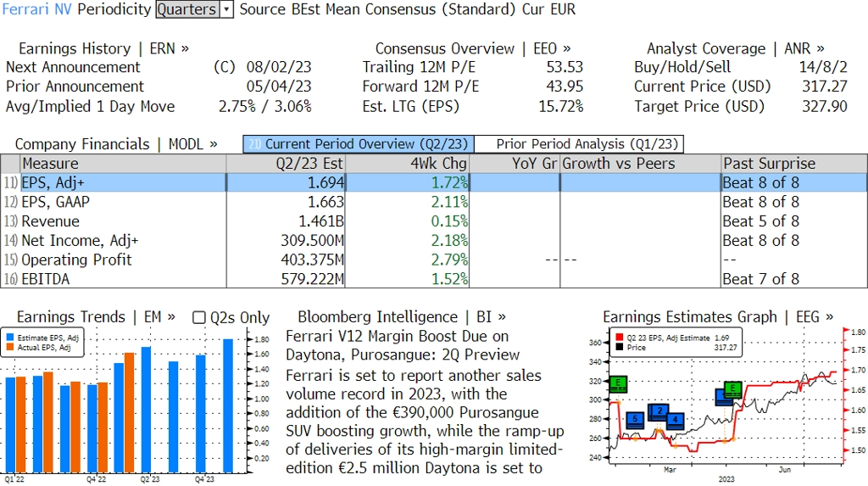Click Beat 5 of 8 surprise cell
868x486 pixels.
[x=761, y=221]
